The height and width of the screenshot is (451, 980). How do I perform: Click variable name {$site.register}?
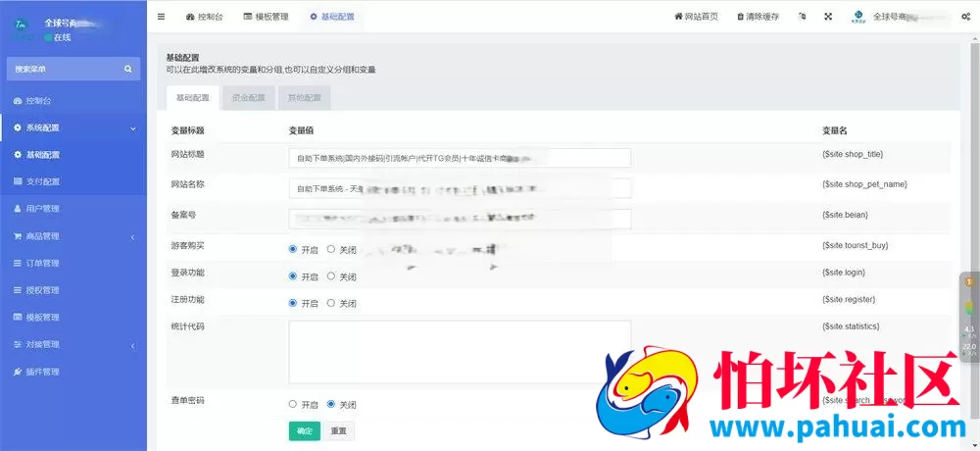[849, 300]
